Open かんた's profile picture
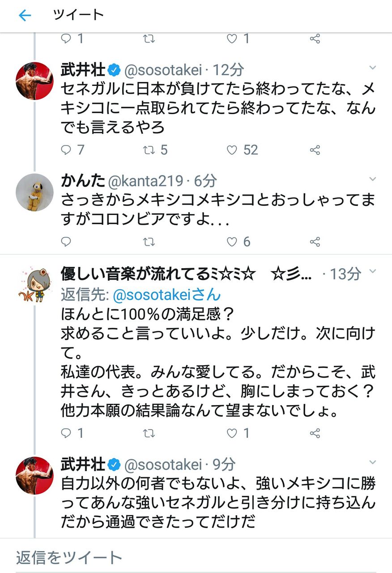This screenshot has height=573, width=392. point(34,192)
